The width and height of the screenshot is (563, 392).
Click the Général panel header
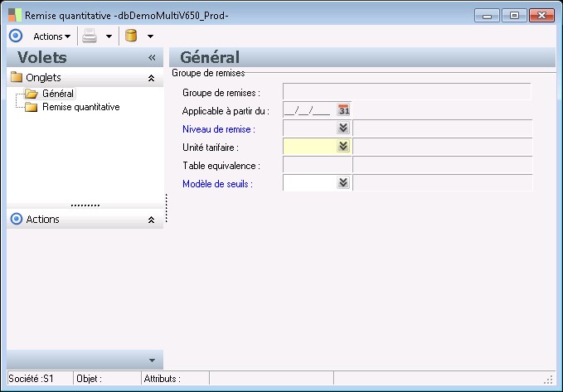tap(362, 57)
